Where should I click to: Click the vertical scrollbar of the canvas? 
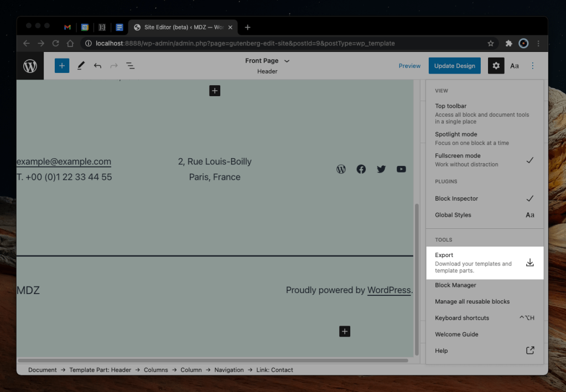417,276
